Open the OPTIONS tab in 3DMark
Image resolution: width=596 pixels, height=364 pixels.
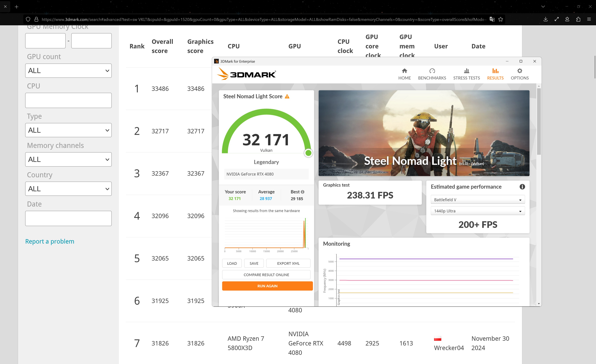click(519, 74)
